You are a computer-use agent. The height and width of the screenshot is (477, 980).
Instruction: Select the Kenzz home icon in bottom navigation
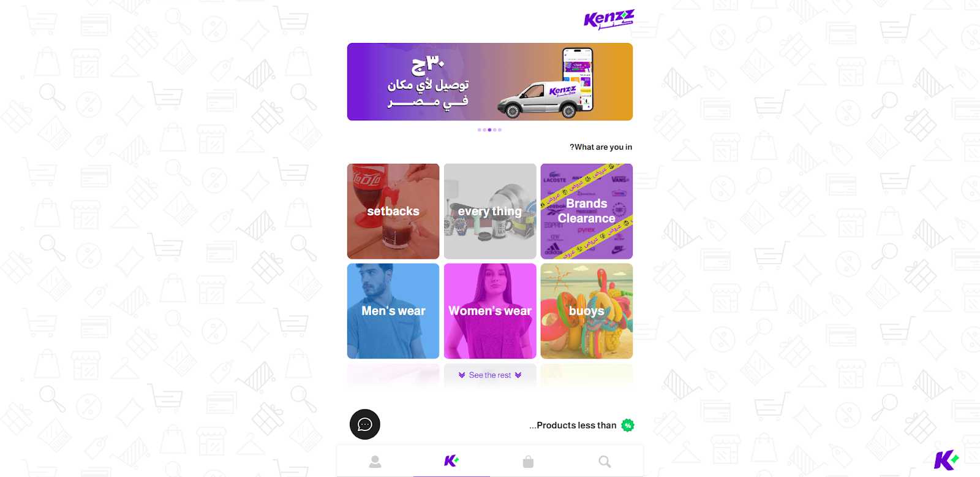451,461
